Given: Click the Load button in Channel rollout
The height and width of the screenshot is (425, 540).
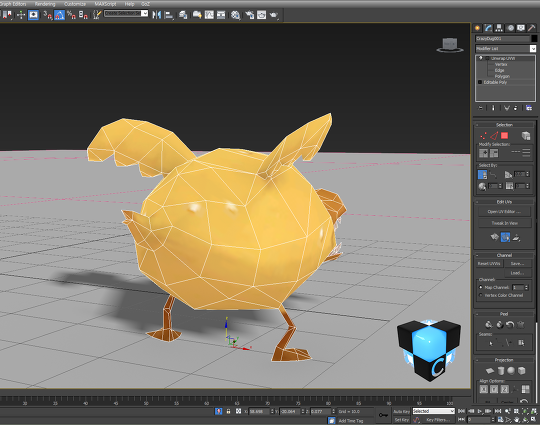Looking at the screenshot, I should pyautogui.click(x=518, y=273).
